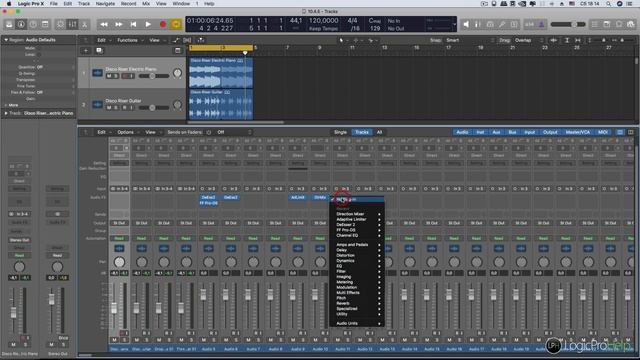
Task: Click the Fast Forward transport button
Action: [x=119, y=24]
